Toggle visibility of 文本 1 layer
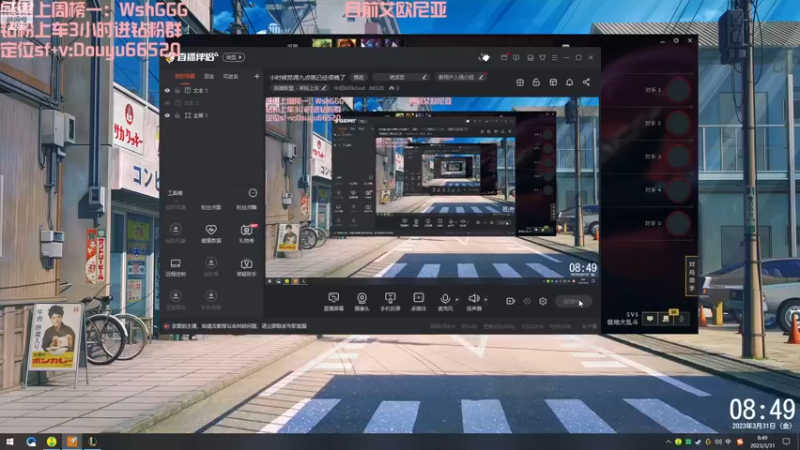Image resolution: width=800 pixels, height=450 pixels. click(x=167, y=90)
